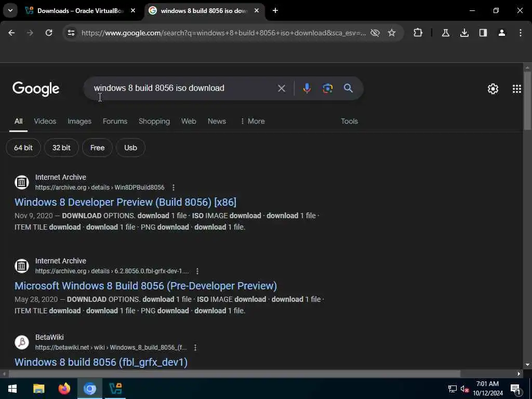
Task: Reload the current page
Action: coord(49,33)
